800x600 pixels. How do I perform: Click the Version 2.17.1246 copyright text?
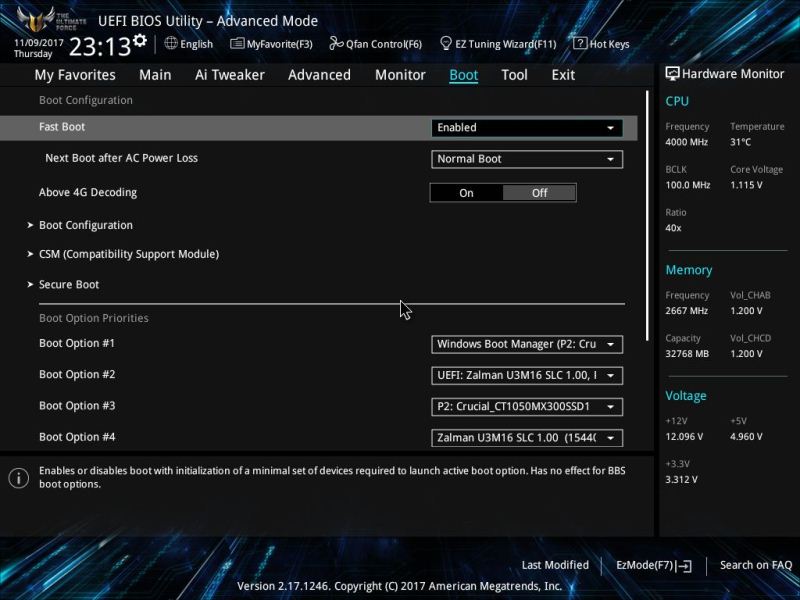point(399,586)
